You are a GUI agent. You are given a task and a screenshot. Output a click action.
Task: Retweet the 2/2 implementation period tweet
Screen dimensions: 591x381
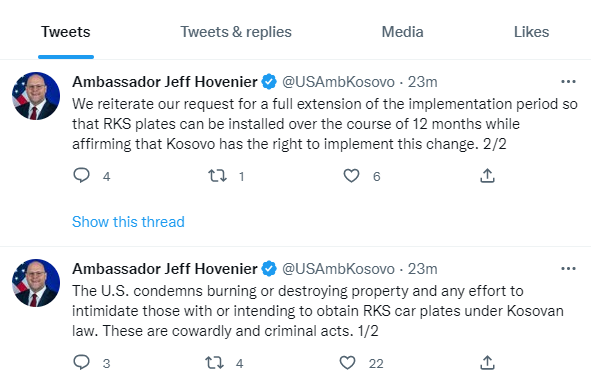coord(217,176)
